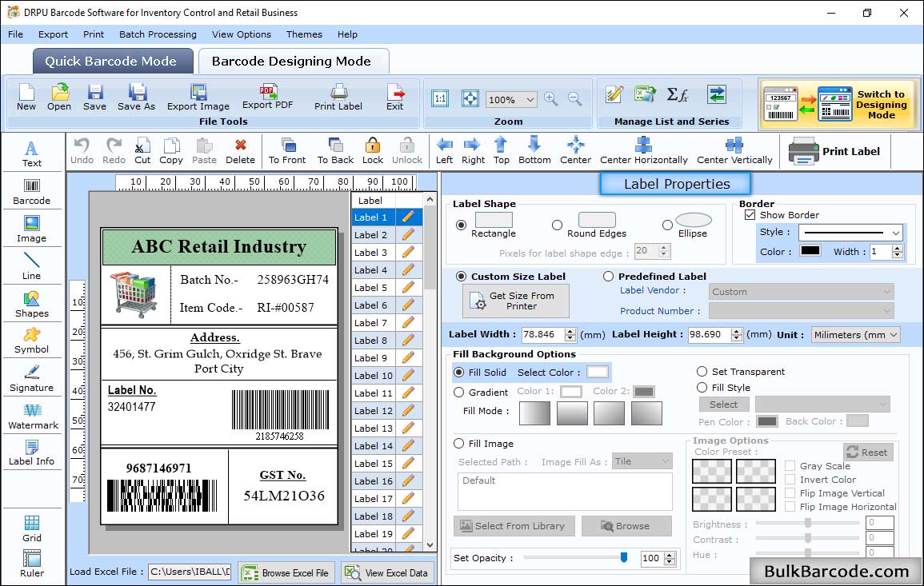Open the border Style dropdown

896,233
